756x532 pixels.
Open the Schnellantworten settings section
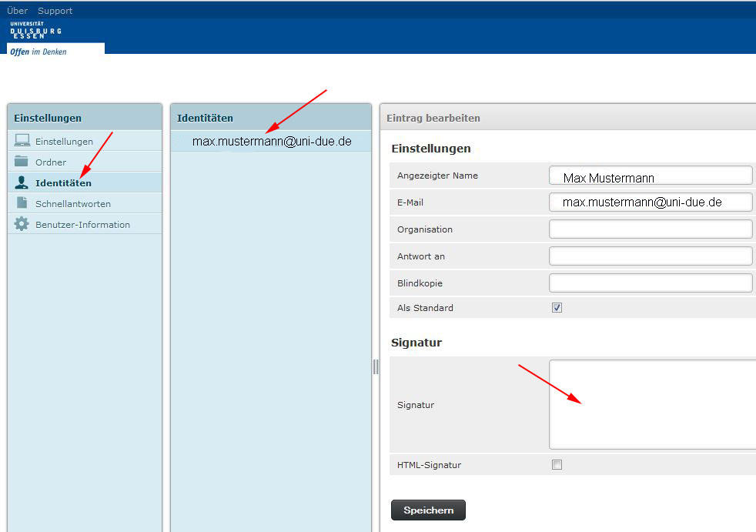73,204
